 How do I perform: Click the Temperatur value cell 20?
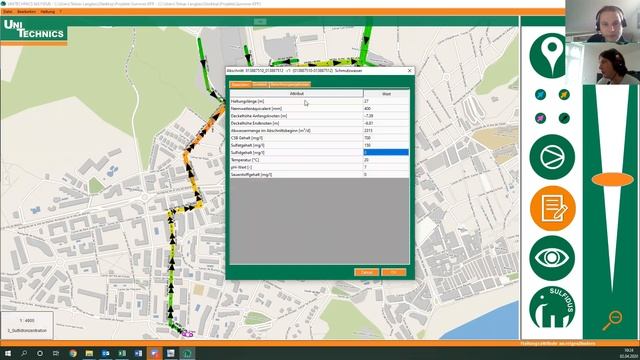(x=386, y=160)
